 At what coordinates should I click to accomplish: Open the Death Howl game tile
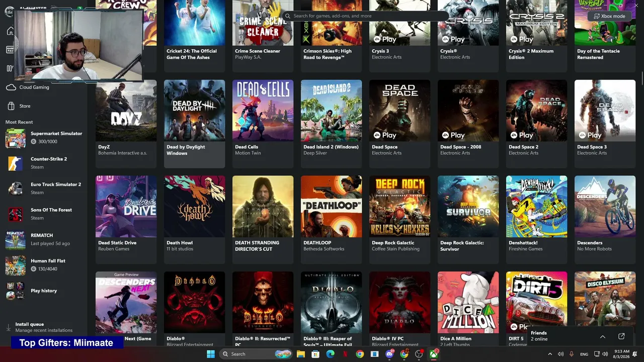coord(194,220)
